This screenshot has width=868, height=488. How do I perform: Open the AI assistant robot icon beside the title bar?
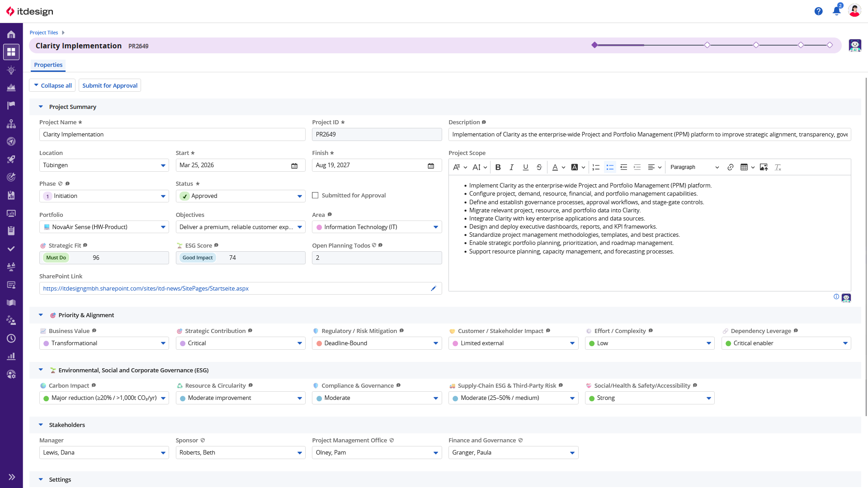pyautogui.click(x=855, y=45)
